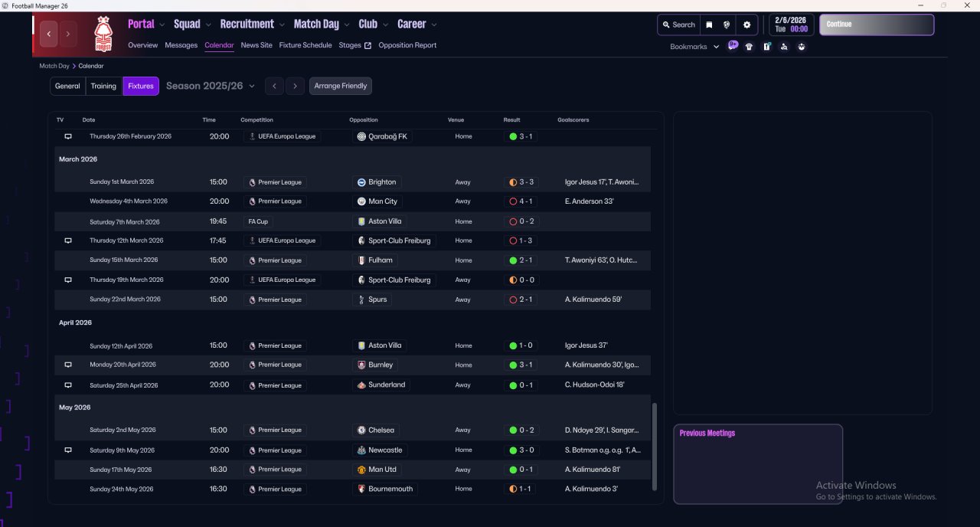Open the Season 2025/26 dropdown
Screen dimensions: 980x527
click(x=211, y=86)
